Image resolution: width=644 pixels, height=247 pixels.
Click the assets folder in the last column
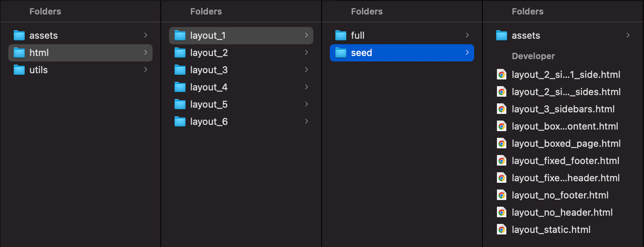tap(526, 36)
